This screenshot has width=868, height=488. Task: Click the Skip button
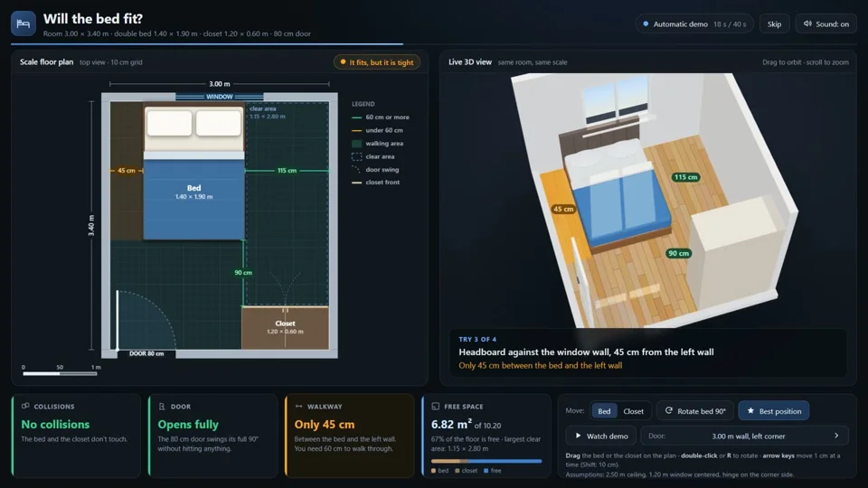coord(774,23)
